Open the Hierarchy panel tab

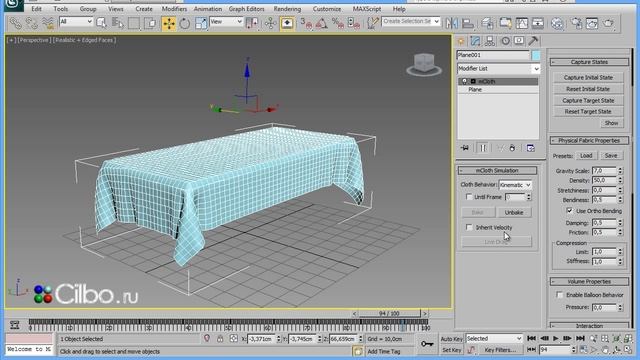[489, 41]
